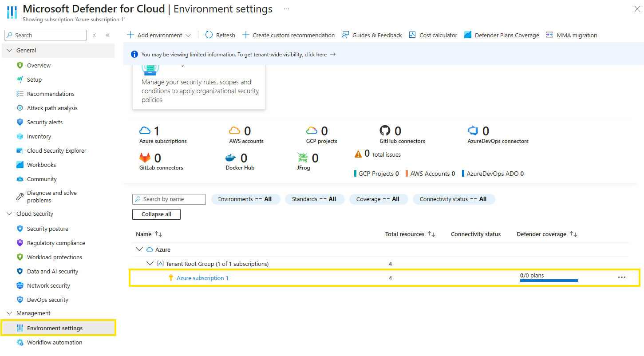Click the Workflow automation gear icon
This screenshot has height=356, width=644.
click(20, 342)
